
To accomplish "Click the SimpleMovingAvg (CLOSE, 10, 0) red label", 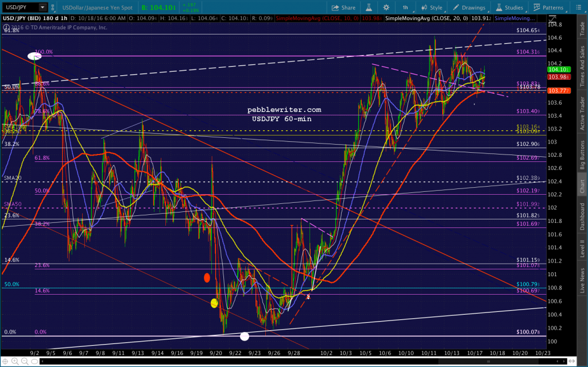I will click(x=317, y=18).
